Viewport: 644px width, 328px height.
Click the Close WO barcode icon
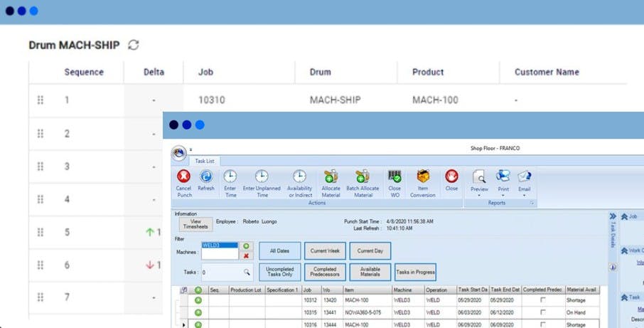tap(395, 176)
